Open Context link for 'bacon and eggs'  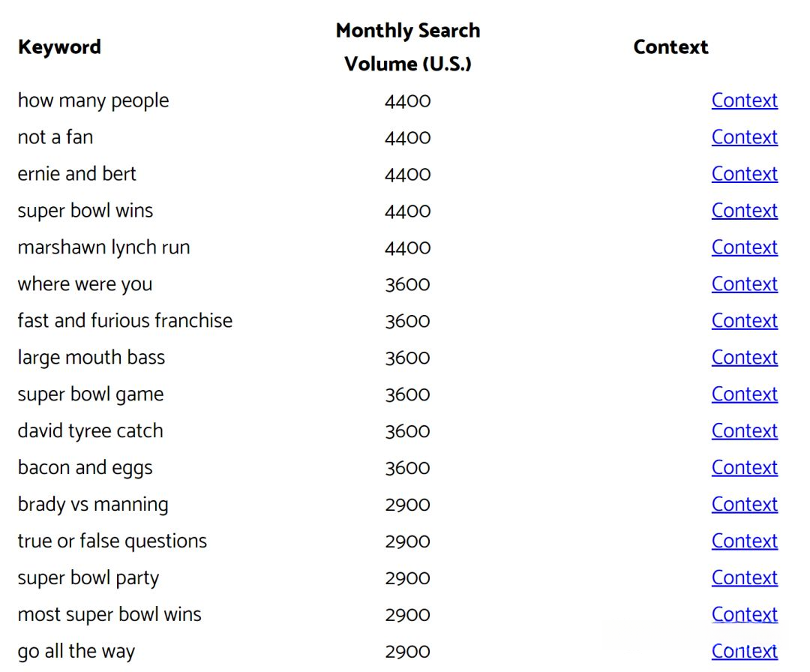pos(744,468)
